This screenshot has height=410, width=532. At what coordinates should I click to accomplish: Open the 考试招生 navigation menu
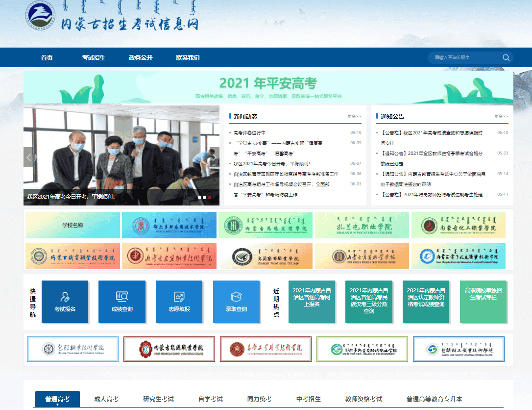(x=94, y=58)
